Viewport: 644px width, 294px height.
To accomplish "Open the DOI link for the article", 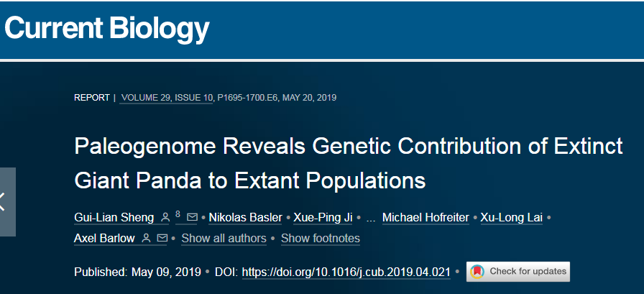I will coord(346,272).
